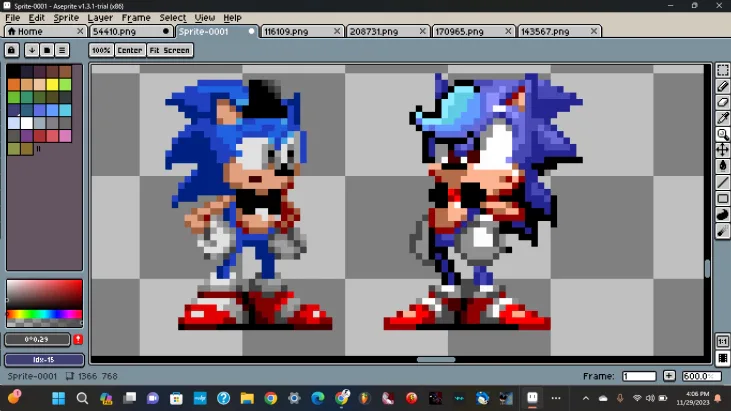Open the Layer menu

pos(100,18)
